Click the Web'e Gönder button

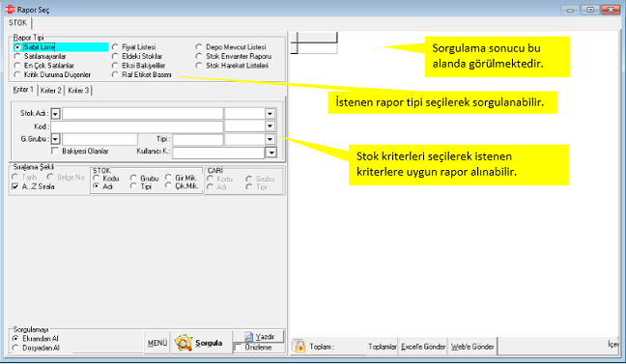pyautogui.click(x=472, y=347)
